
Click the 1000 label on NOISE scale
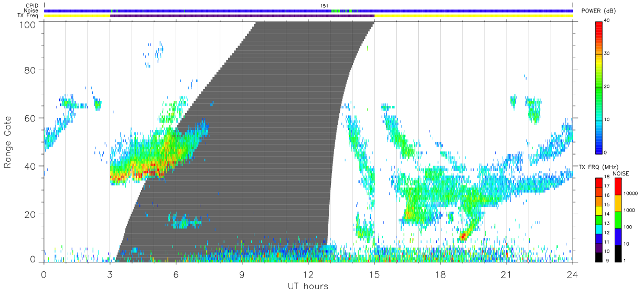(630, 210)
